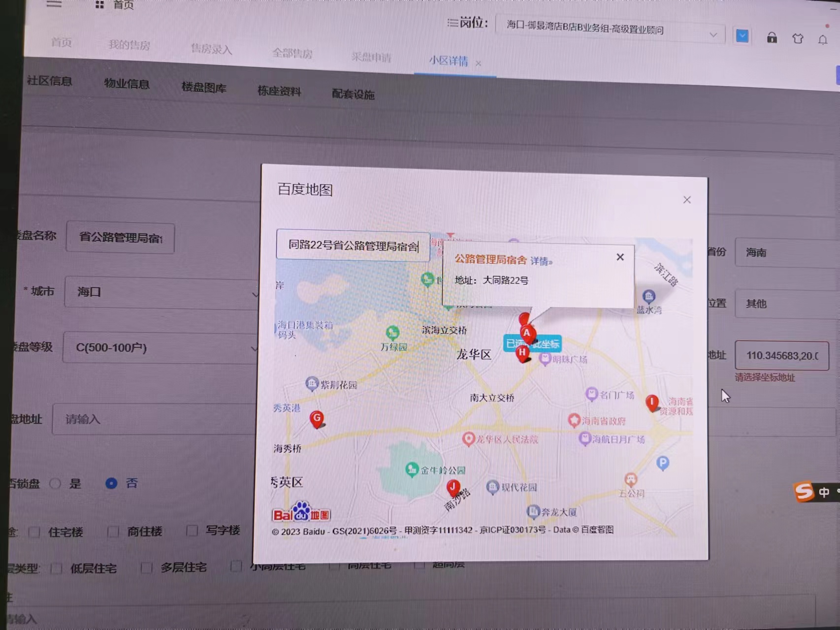Image resolution: width=840 pixels, height=630 pixels.
Task: Select 否 for lock listing
Action: [x=111, y=483]
